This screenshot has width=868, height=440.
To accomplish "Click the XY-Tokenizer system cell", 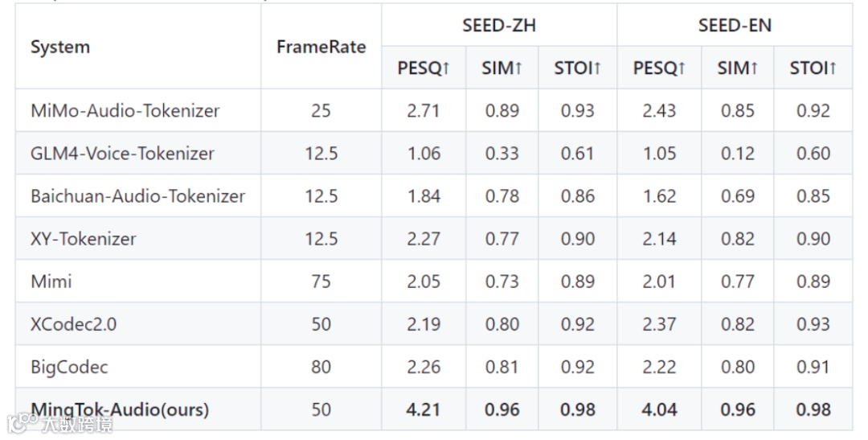I will (84, 238).
